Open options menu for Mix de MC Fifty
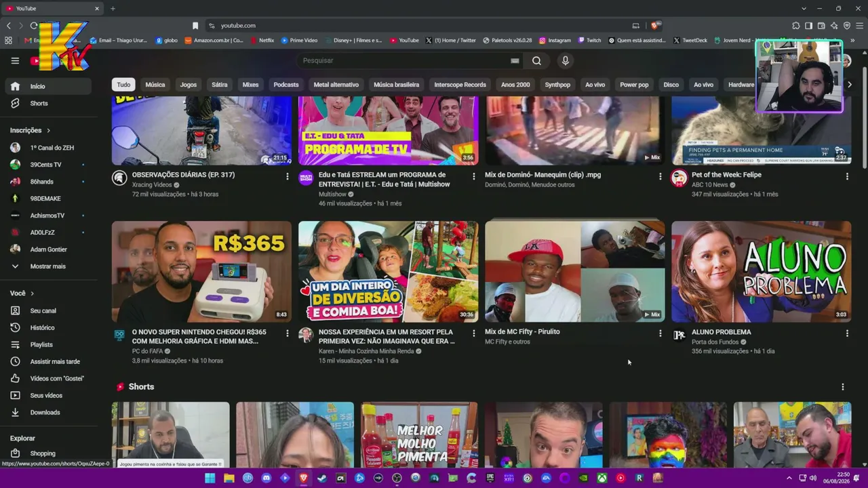This screenshot has width=868, height=488. pos(660,333)
